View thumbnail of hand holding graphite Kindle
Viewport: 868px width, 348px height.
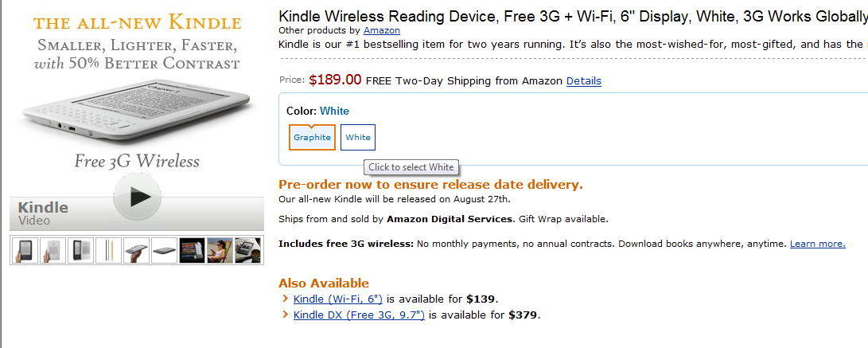(x=25, y=250)
